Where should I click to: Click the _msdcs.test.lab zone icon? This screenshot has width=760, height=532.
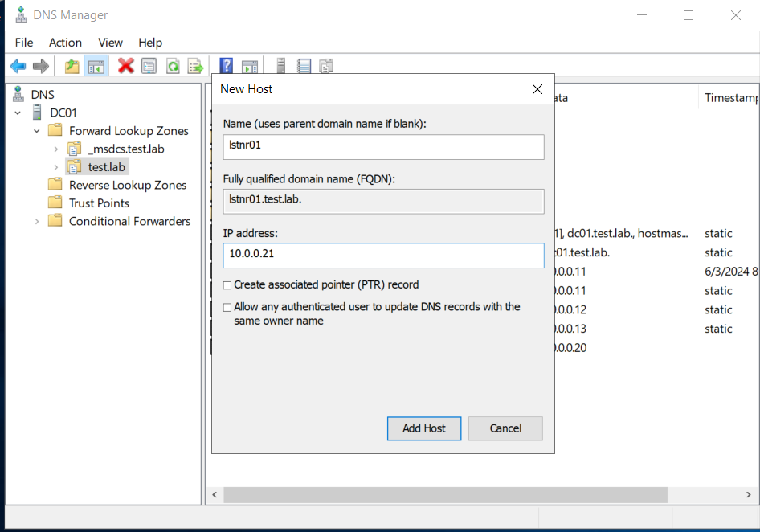tap(74, 149)
